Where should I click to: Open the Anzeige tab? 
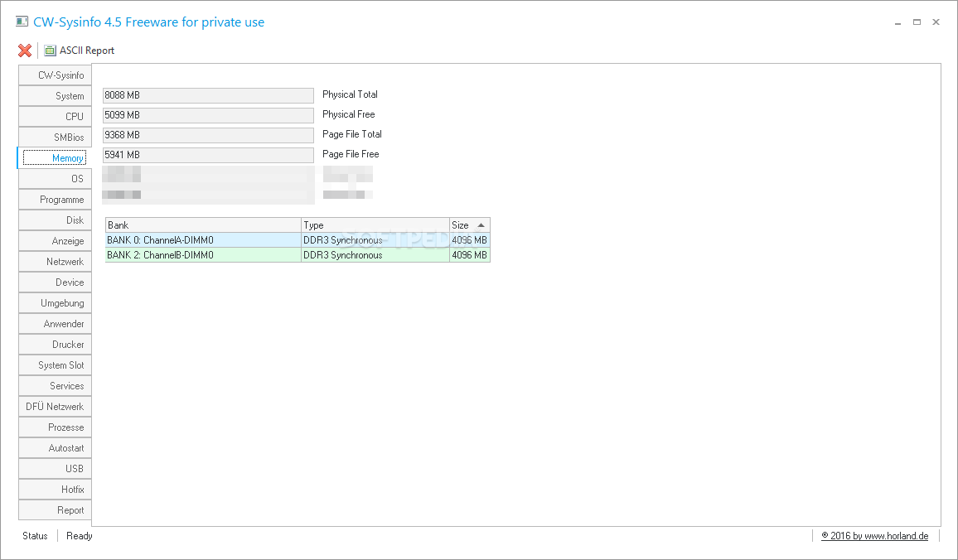pyautogui.click(x=55, y=240)
